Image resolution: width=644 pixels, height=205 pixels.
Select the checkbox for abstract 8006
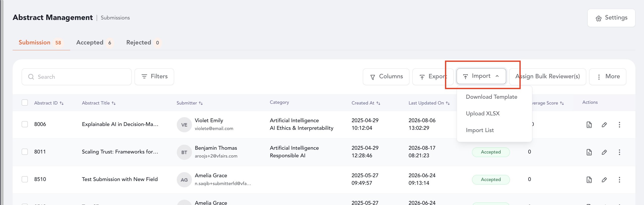tap(25, 124)
